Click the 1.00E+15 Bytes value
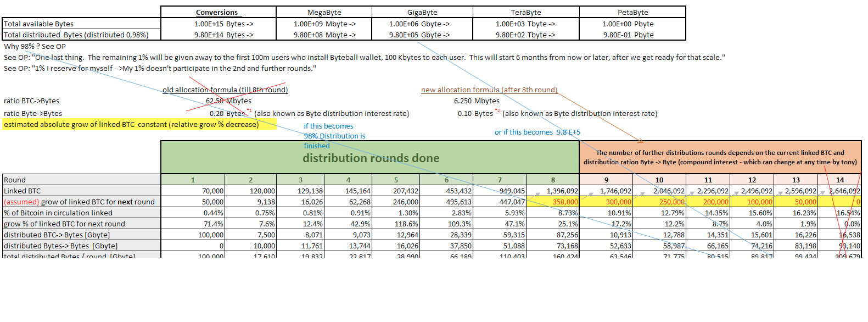868x322 pixels. [x=218, y=24]
